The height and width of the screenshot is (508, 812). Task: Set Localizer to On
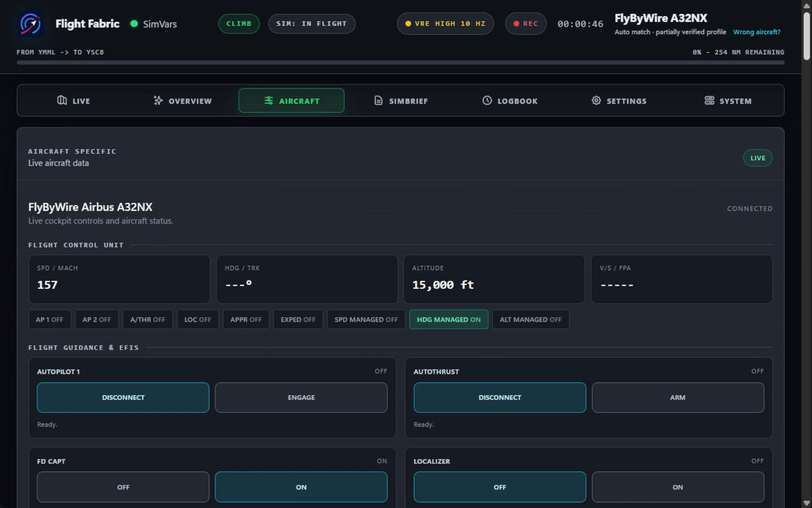click(678, 487)
